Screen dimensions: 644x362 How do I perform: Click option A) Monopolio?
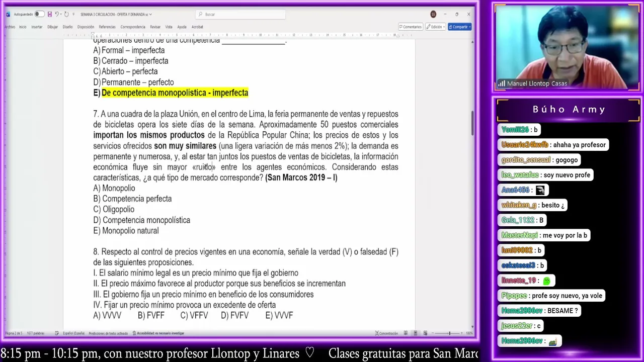point(114,188)
